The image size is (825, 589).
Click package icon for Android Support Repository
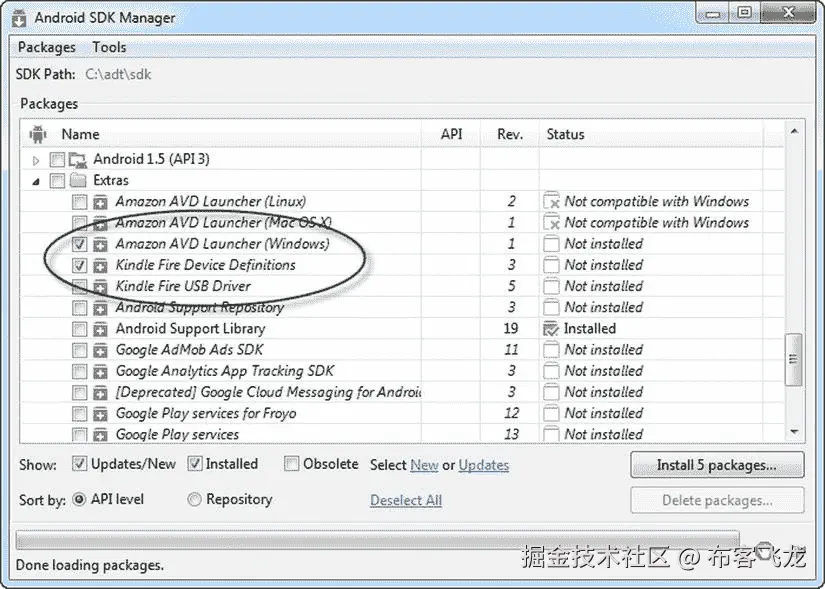pos(100,308)
